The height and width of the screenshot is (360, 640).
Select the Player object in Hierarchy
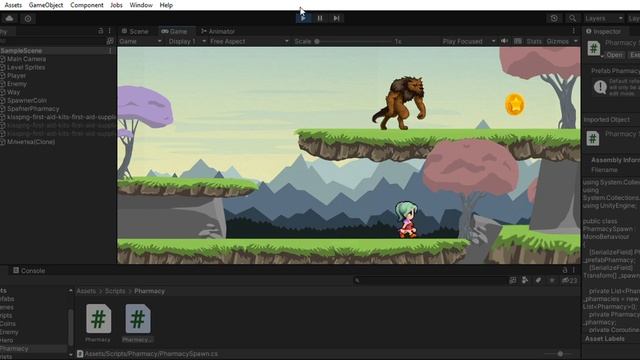[16, 76]
